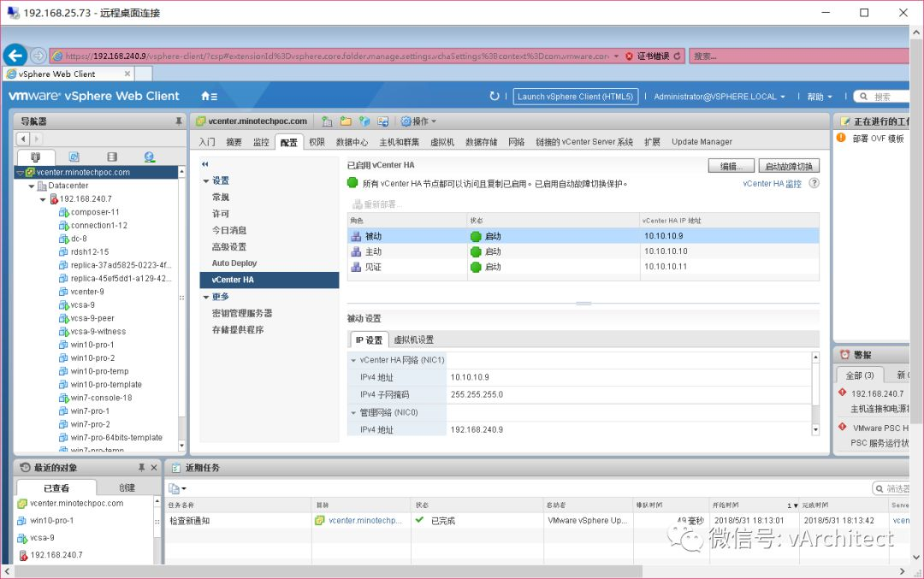This screenshot has height=579, width=924.
Task: Open Administrator@VSPHERE.LOCAL user dropdown
Action: (719, 97)
